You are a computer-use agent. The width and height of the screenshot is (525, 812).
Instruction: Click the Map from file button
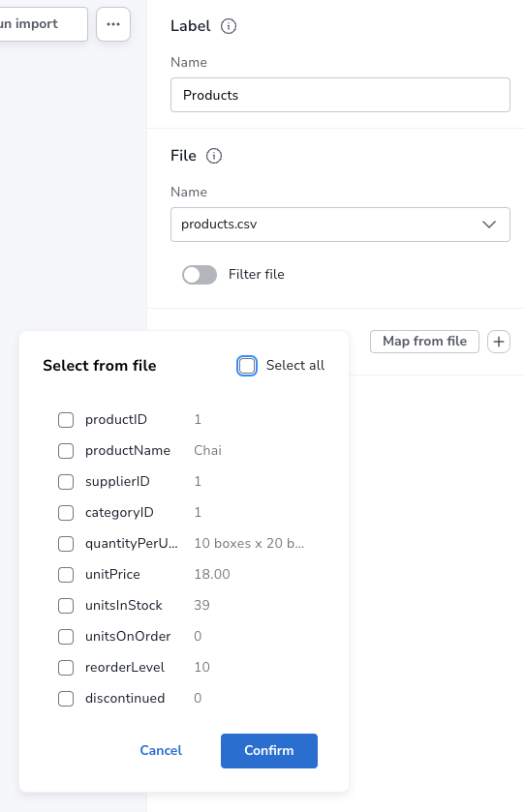coord(424,342)
